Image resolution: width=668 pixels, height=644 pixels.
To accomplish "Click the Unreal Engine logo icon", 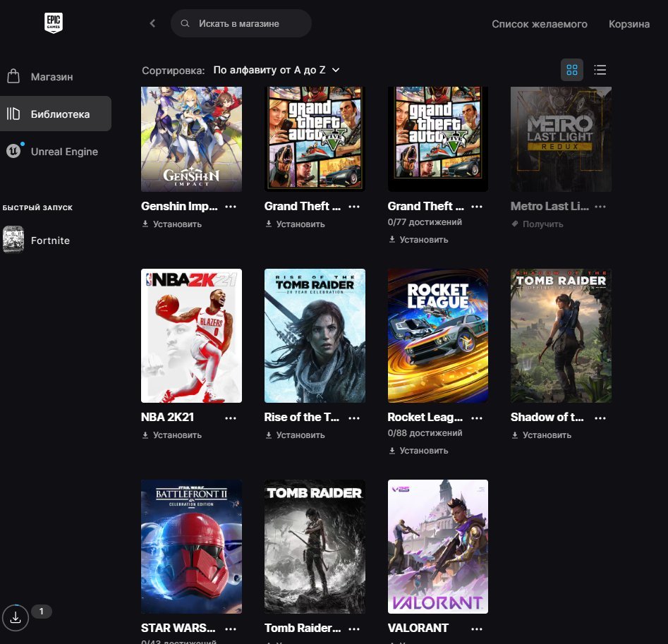I will tap(13, 151).
